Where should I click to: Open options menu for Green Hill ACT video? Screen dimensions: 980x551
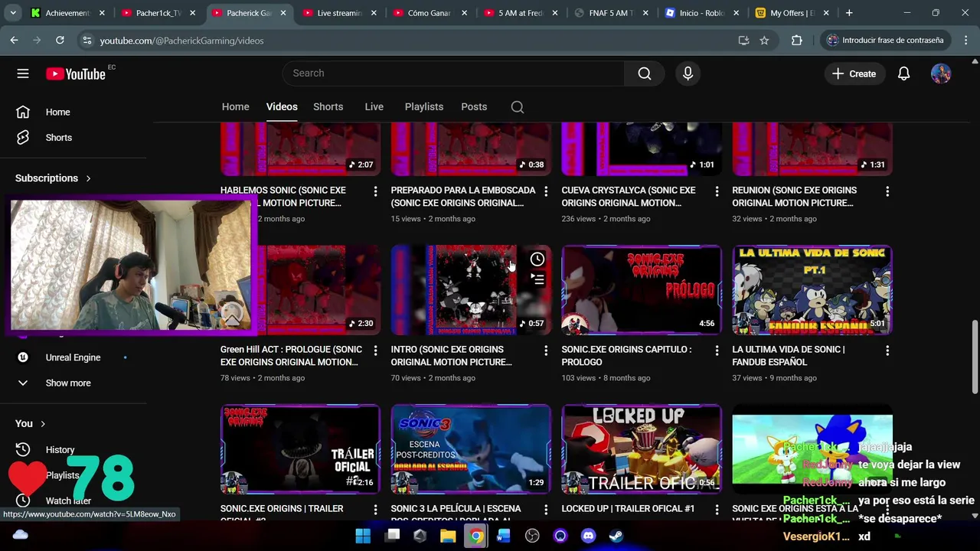(375, 350)
